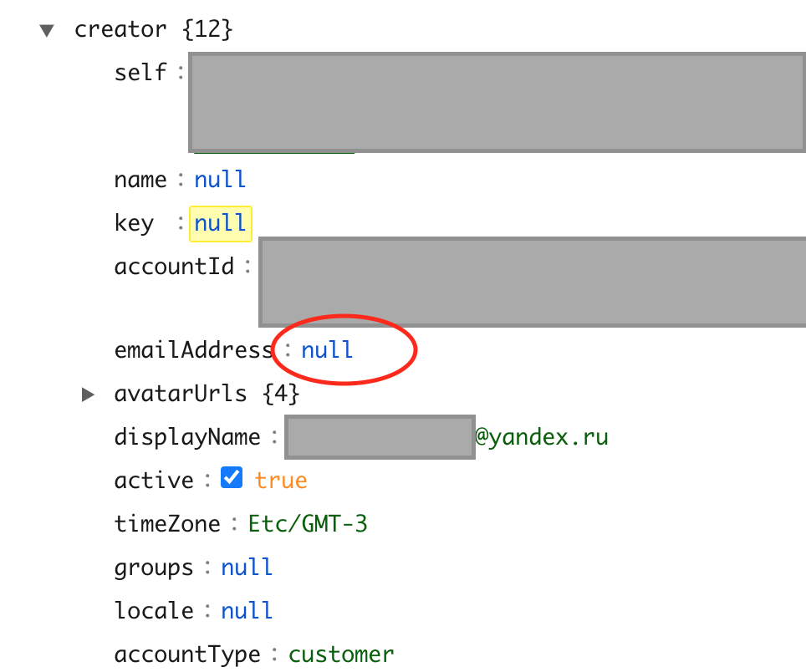
Task: Select the @yandex.ru display name text
Action: [541, 437]
